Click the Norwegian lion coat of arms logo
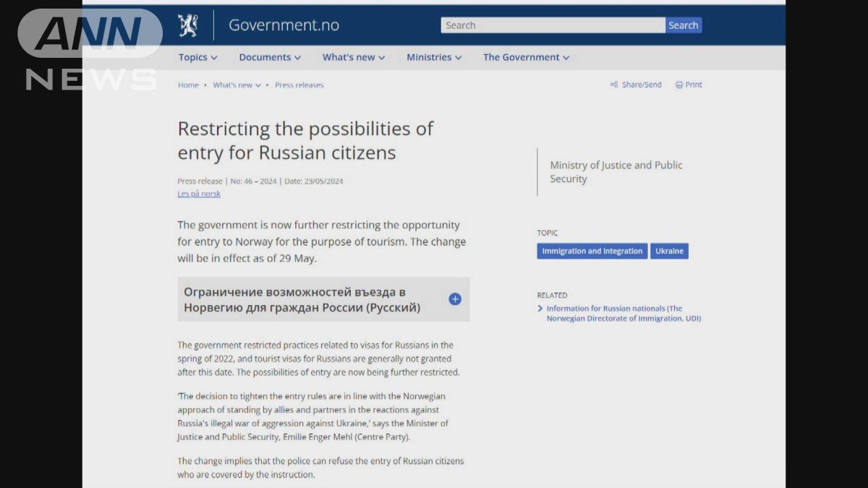The height and width of the screenshot is (488, 868). tap(188, 25)
